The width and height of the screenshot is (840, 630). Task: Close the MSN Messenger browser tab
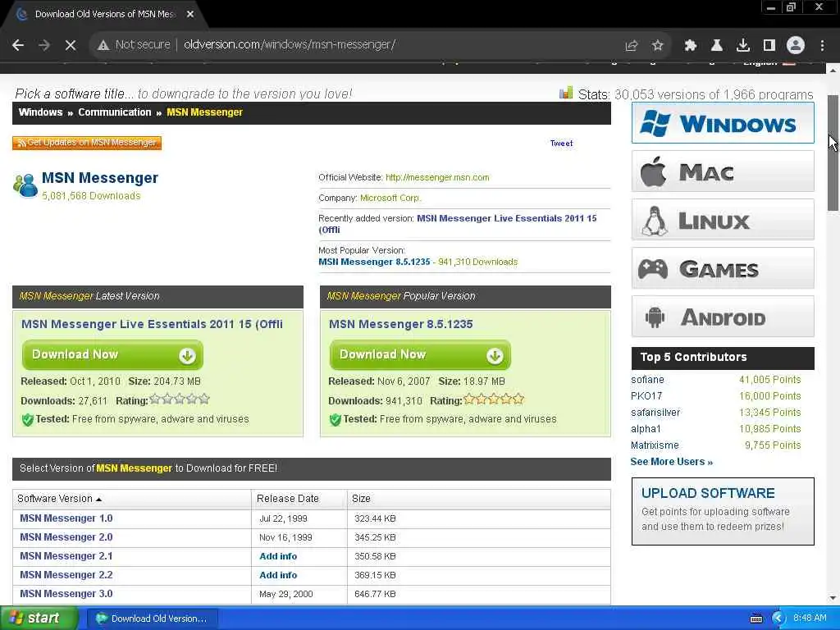(x=190, y=14)
